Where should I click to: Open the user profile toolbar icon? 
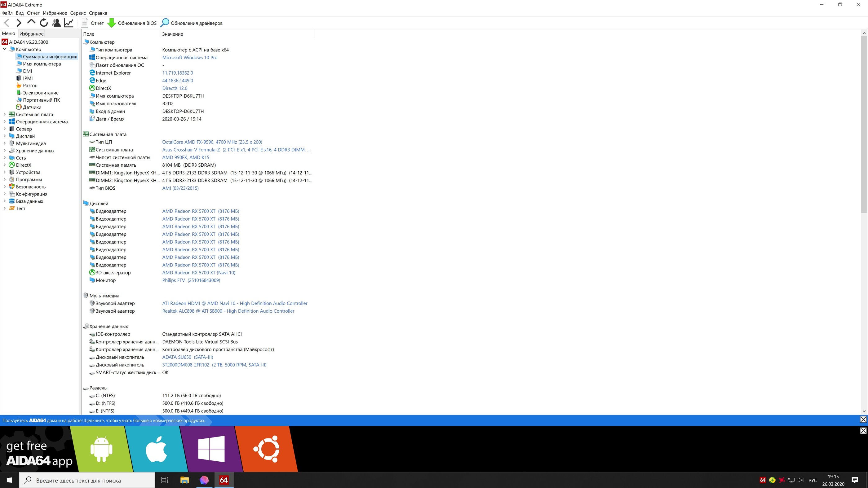56,23
